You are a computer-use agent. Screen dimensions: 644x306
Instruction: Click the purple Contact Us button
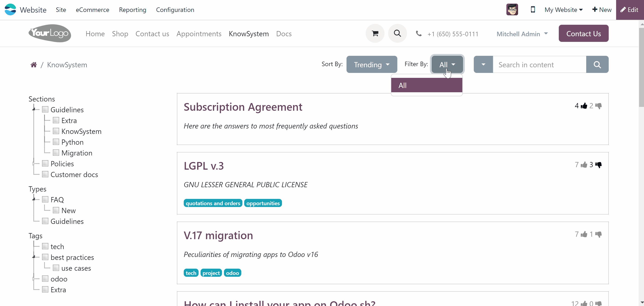point(584,33)
